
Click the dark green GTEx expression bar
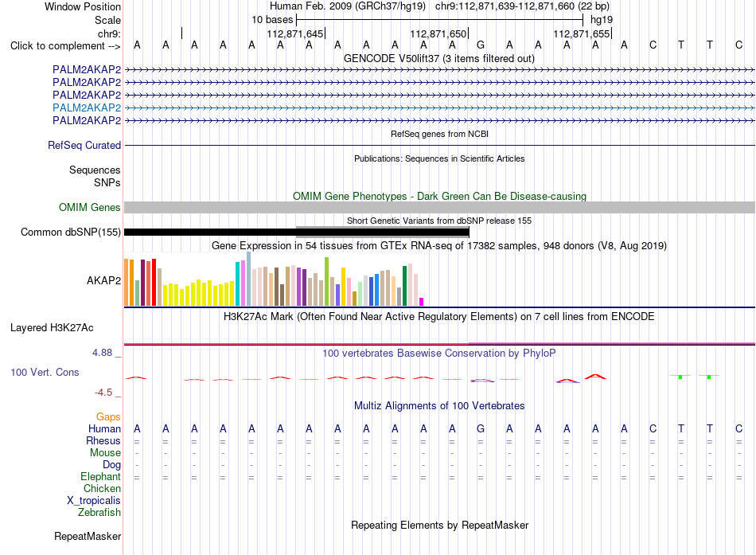404,286
